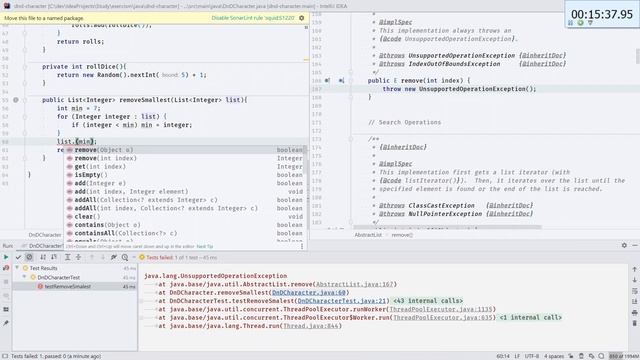Open AbstractList.java:167 stack link

(x=355, y=284)
